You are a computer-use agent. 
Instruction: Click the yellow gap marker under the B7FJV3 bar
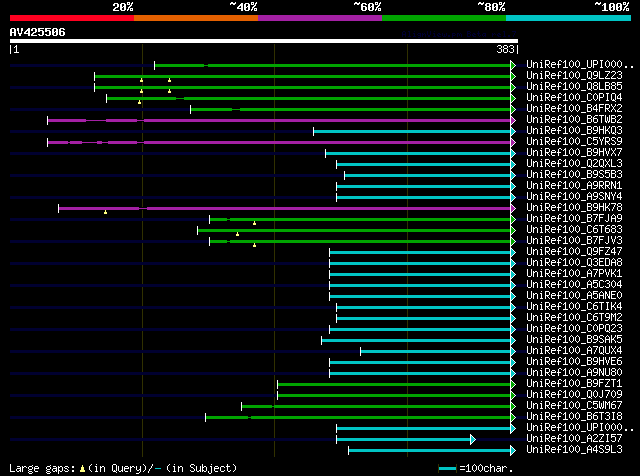click(254, 245)
